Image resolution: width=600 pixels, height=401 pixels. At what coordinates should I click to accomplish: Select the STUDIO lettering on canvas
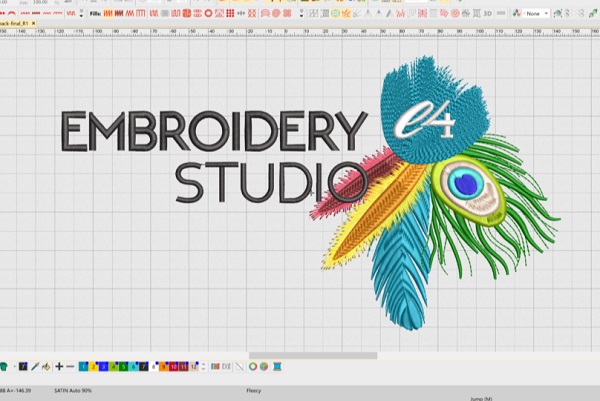[271, 183]
